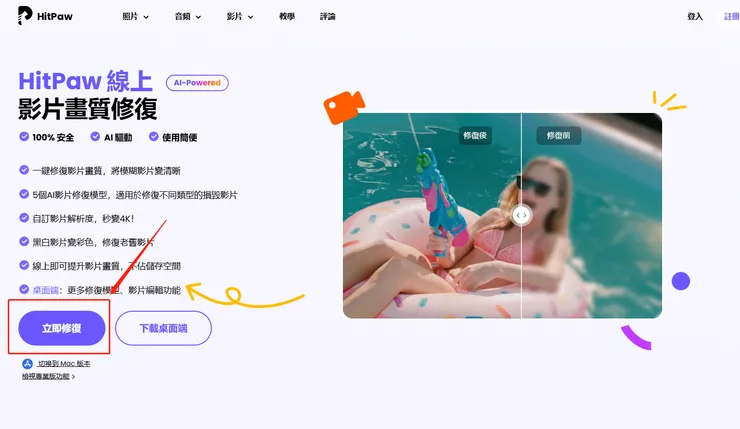The image size is (740, 429).
Task: Click the line starting with 黑白影片變彩色
Action: coord(93,242)
